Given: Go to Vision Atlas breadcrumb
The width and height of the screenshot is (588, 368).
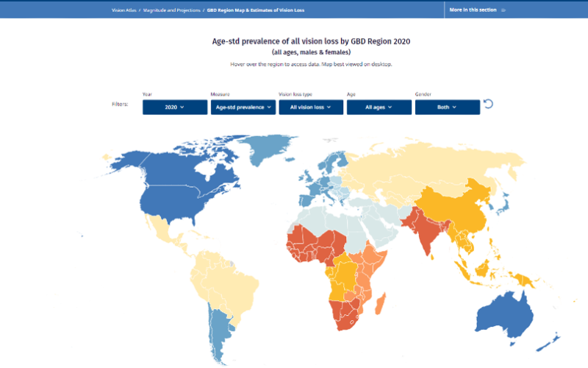Looking at the screenshot, I should 122,10.
